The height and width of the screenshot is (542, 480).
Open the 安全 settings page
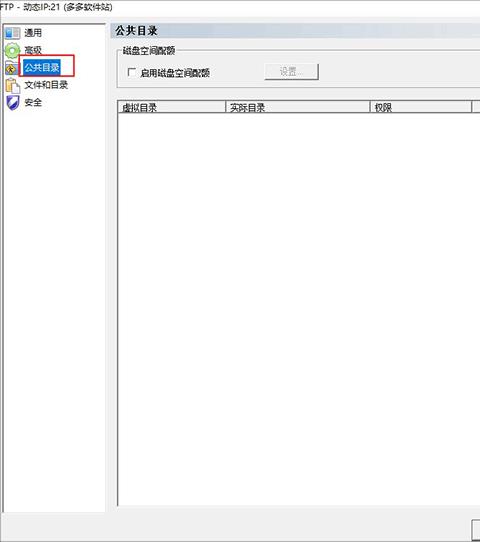tap(33, 102)
